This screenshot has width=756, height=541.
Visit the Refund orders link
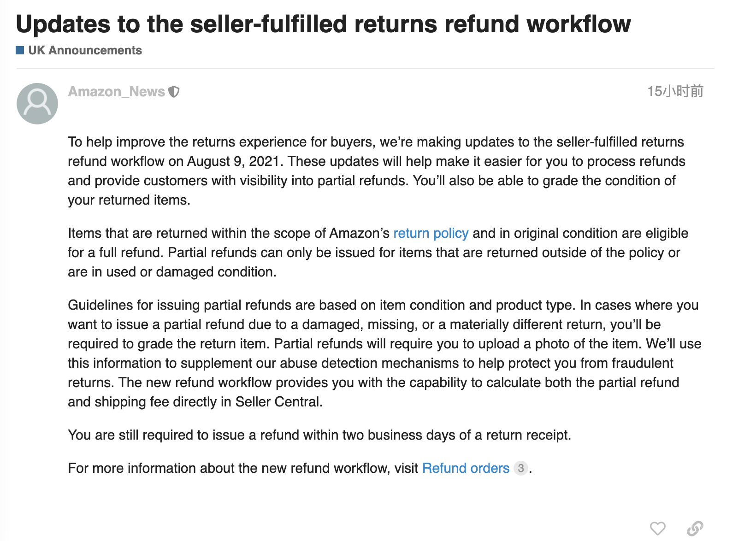click(x=466, y=468)
